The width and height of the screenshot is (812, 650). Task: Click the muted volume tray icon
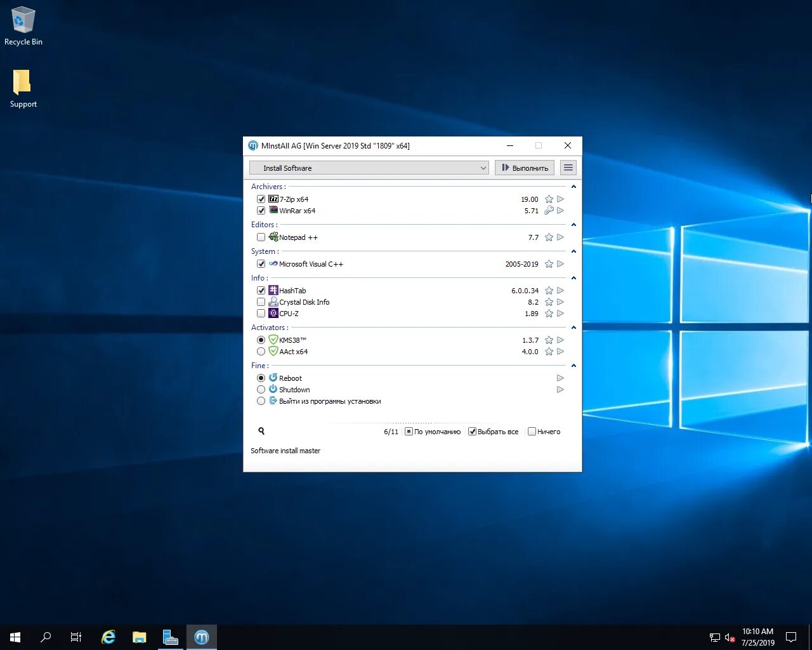pyautogui.click(x=730, y=637)
